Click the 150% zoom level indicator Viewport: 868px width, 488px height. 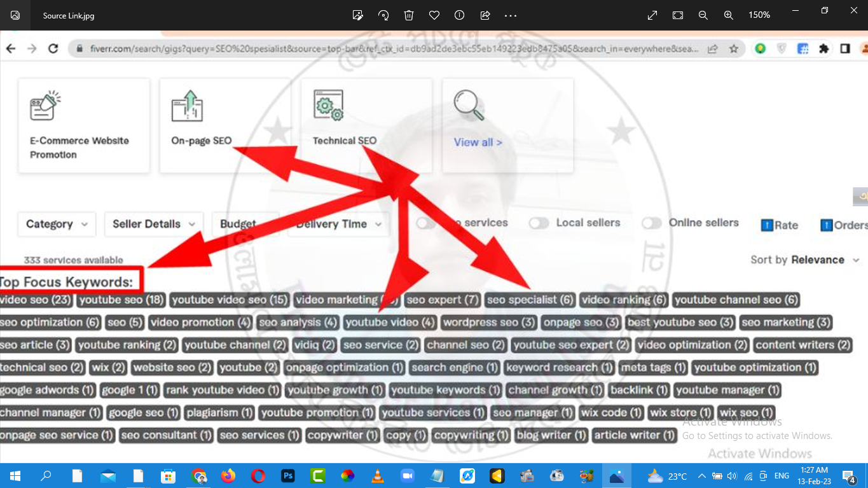(759, 15)
